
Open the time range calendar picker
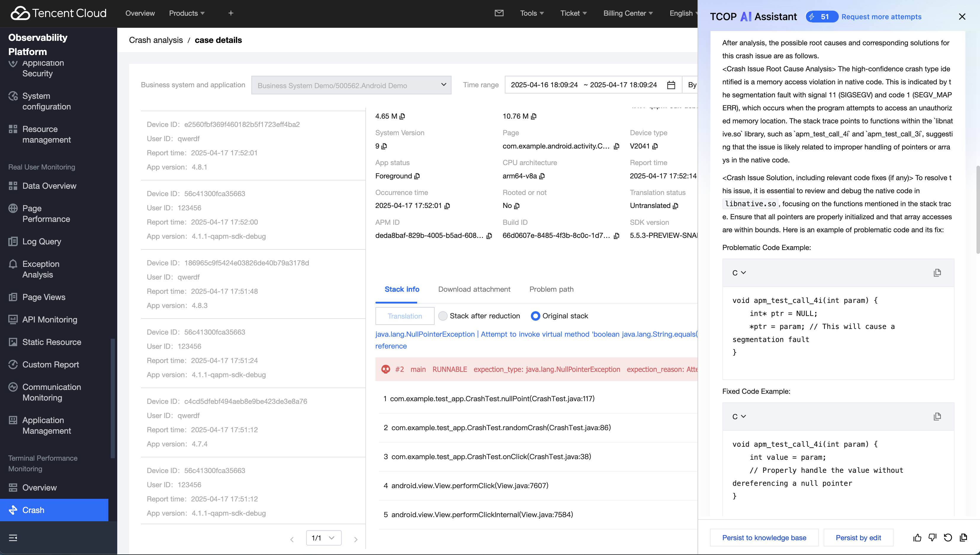click(x=671, y=85)
